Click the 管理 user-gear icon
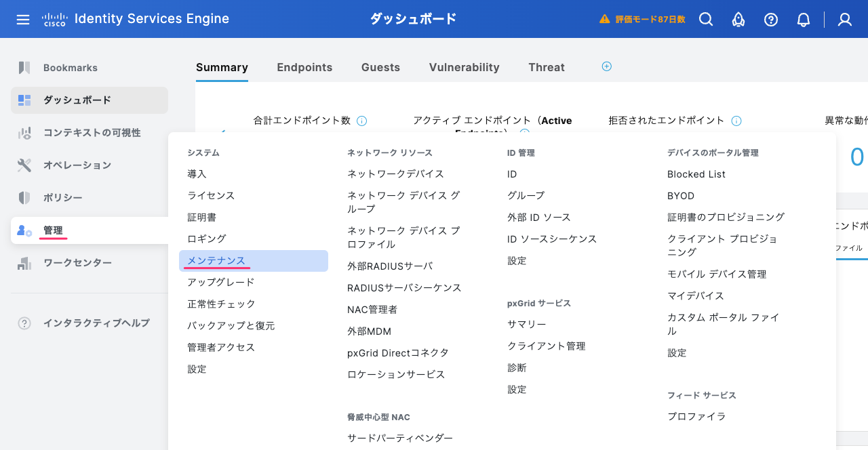868x450 pixels. (24, 230)
